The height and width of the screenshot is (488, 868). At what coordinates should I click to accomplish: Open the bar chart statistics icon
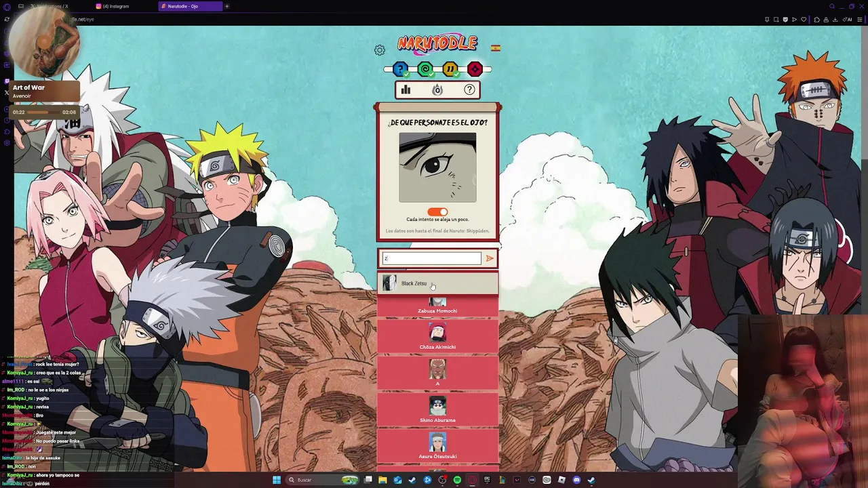click(x=406, y=89)
